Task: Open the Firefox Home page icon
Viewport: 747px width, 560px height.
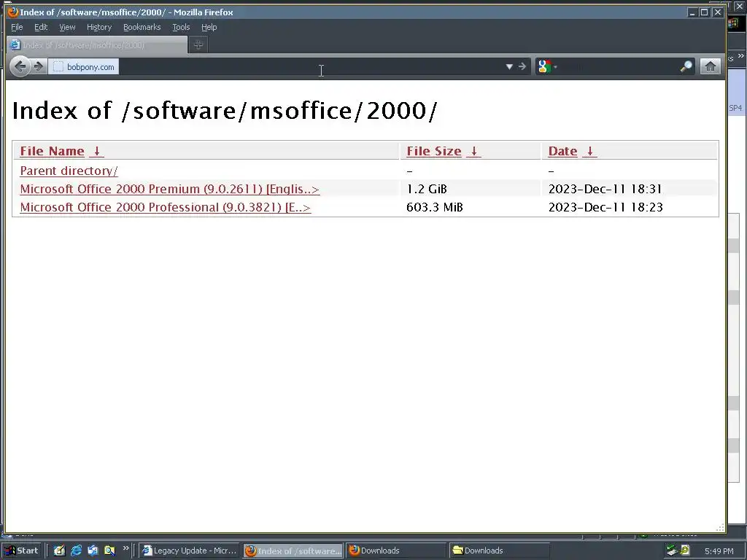Action: point(710,66)
